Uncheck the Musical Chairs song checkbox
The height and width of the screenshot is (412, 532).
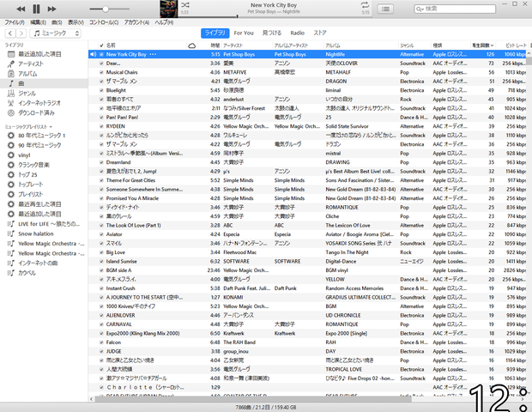[x=101, y=72]
